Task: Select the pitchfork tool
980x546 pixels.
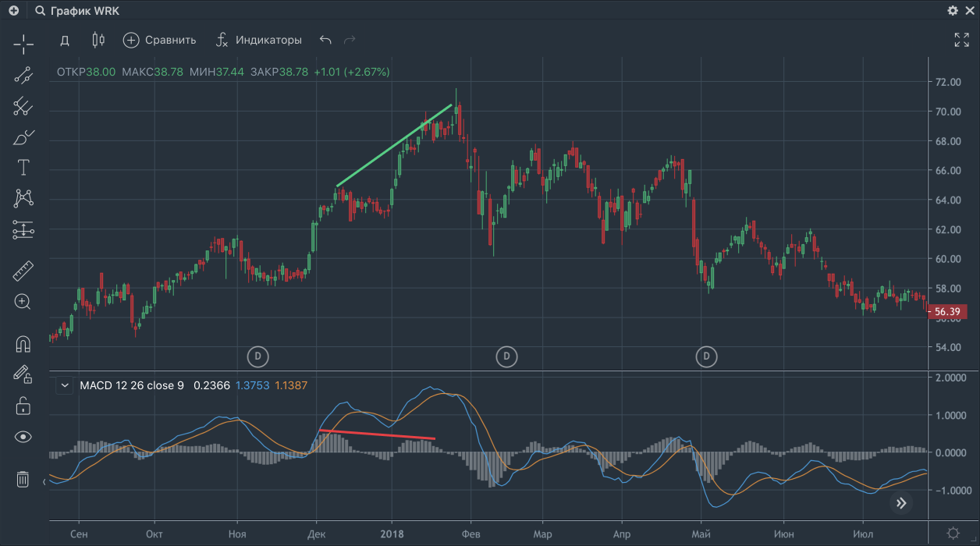Action: point(23,106)
